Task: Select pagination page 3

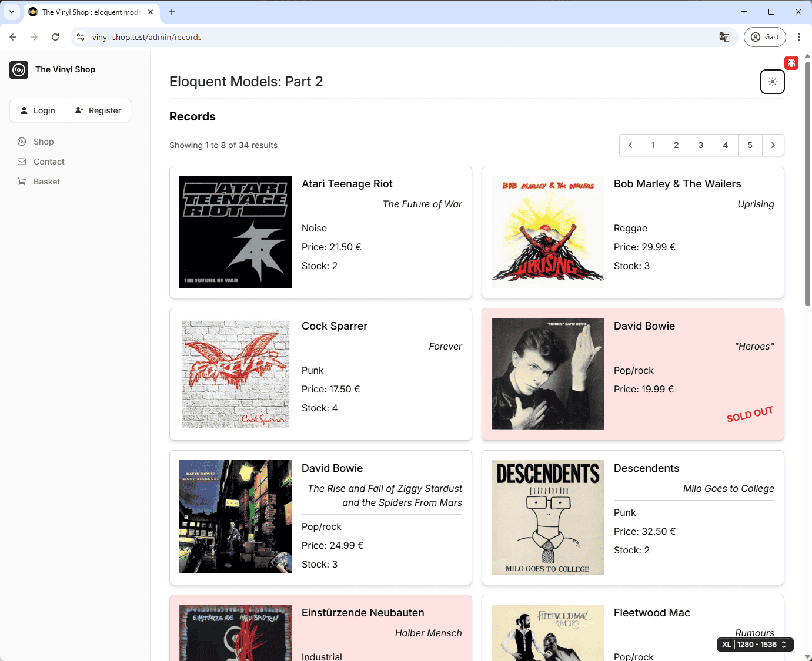Action: pyautogui.click(x=701, y=145)
